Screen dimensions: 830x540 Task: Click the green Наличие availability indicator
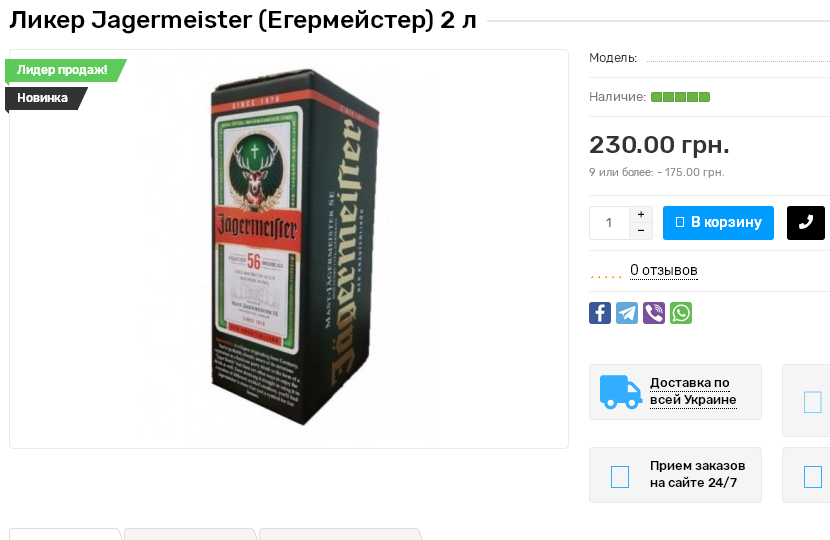tap(680, 97)
